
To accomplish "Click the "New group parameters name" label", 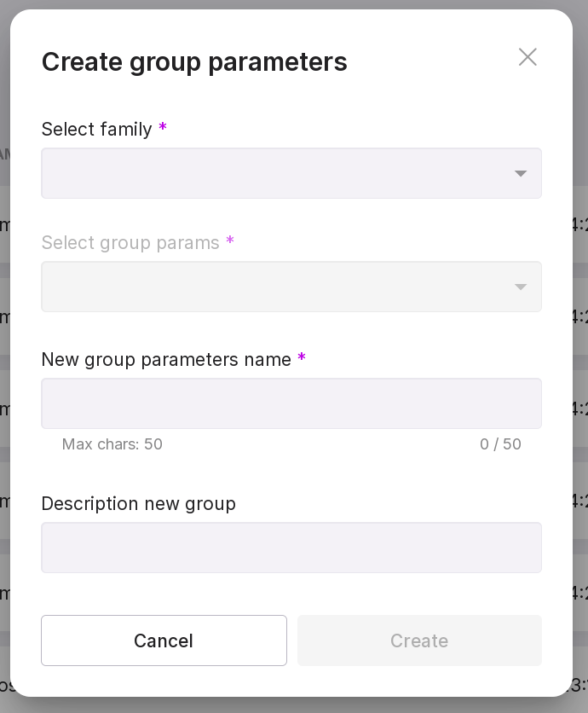I will (x=166, y=360).
